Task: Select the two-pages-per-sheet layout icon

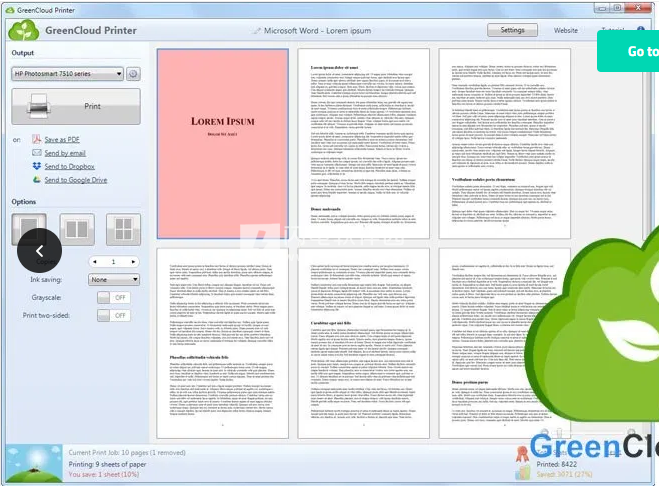Action: pyautogui.click(x=76, y=229)
